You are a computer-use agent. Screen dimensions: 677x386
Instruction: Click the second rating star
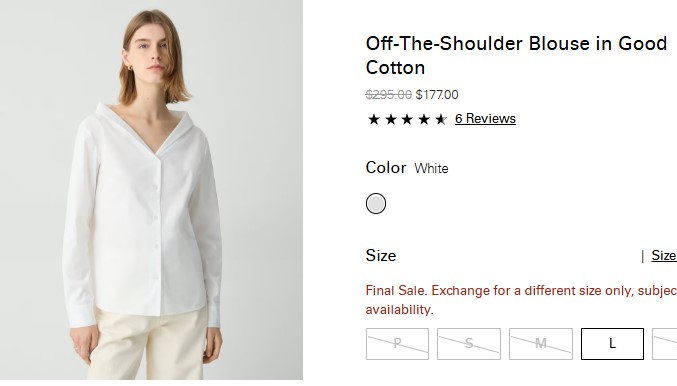391,119
